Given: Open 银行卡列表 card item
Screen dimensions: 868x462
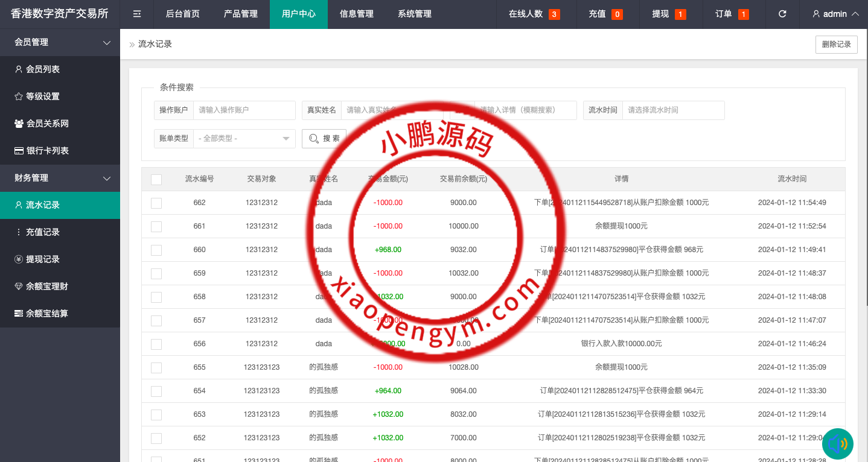Looking at the screenshot, I should 47,151.
